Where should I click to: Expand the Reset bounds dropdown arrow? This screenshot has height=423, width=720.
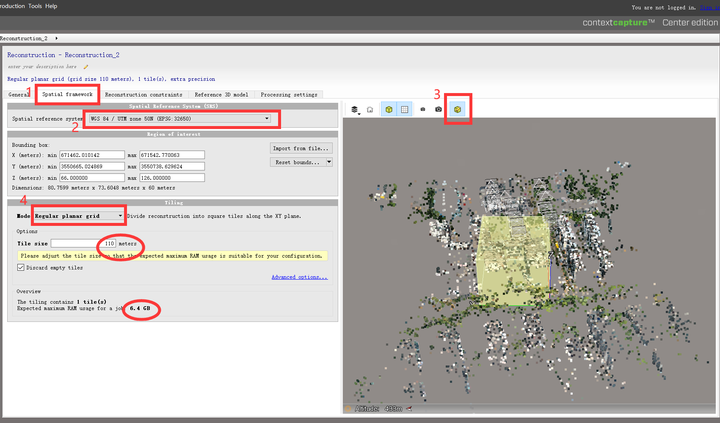328,162
